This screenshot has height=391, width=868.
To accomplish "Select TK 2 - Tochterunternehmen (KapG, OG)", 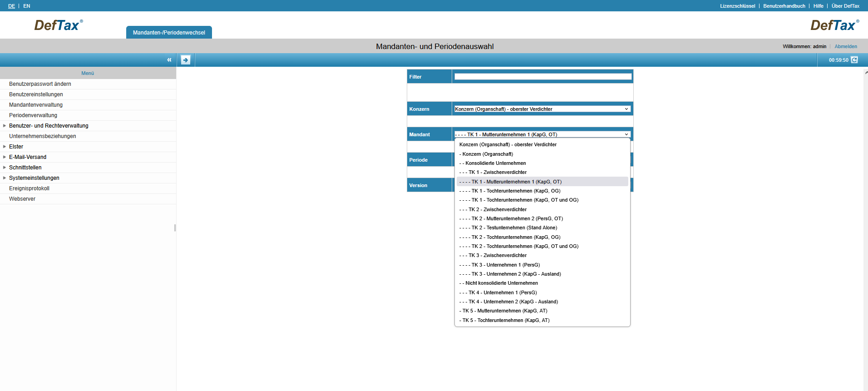I will pyautogui.click(x=542, y=237).
